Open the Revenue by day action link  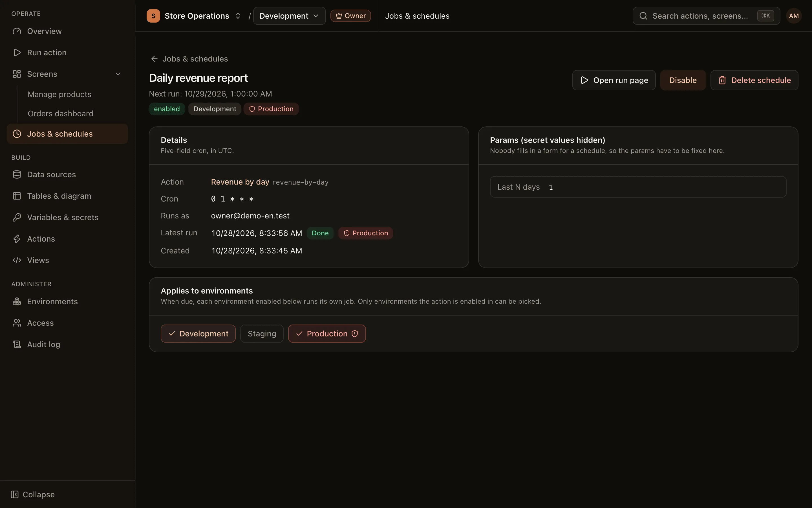[x=240, y=182]
